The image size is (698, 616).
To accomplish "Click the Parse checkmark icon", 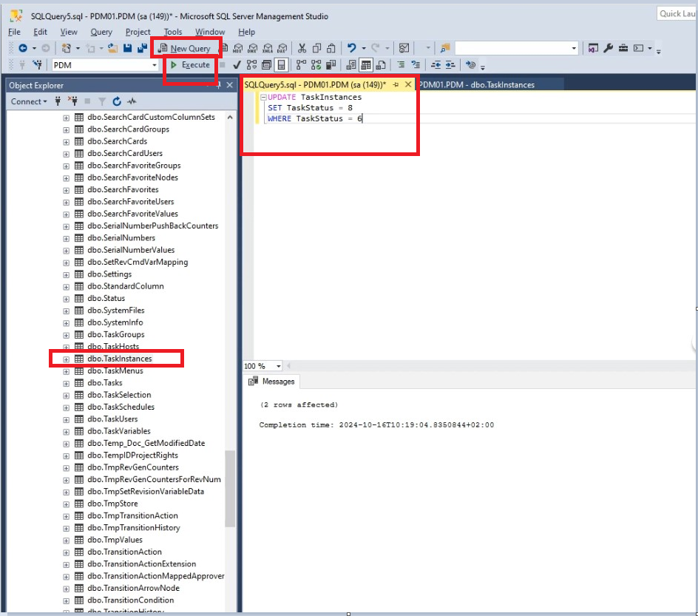I will tap(237, 65).
